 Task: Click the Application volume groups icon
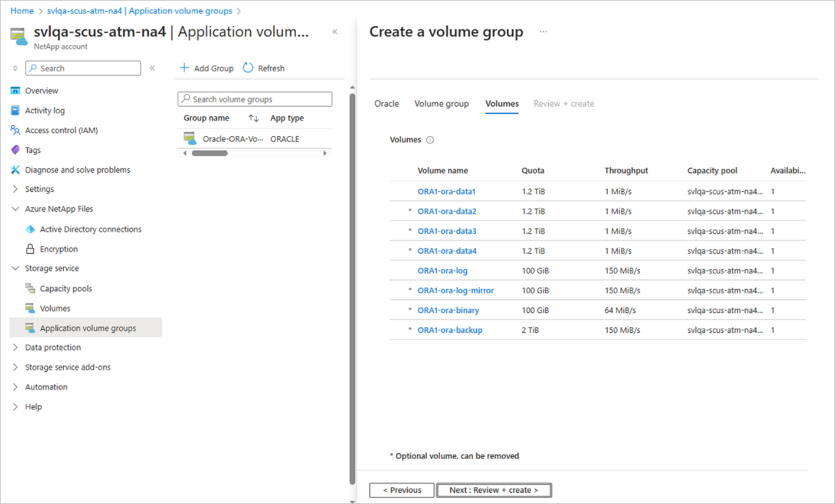point(30,328)
